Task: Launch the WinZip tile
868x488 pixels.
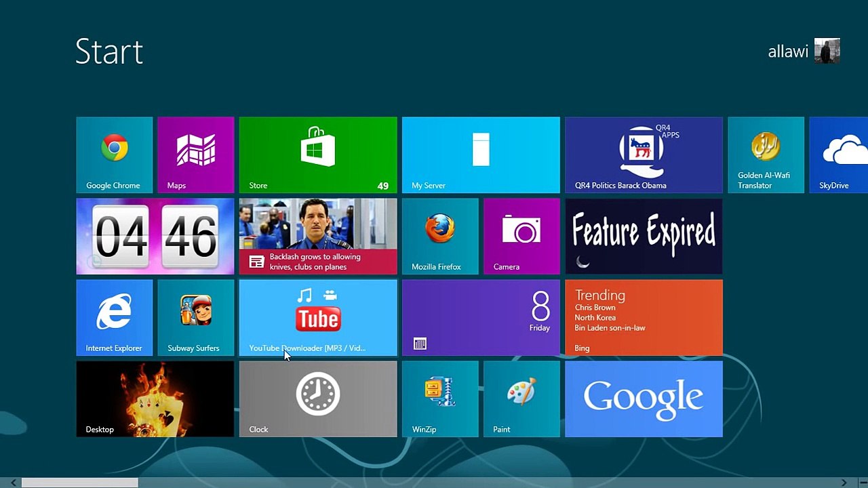Action: coord(440,399)
